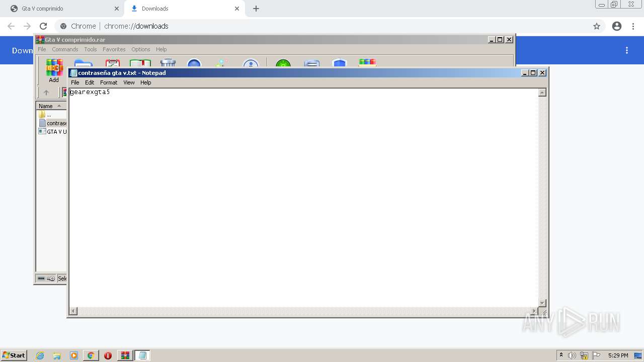The width and height of the screenshot is (644, 362).
Task: Open Chrome profile avatar icon
Action: tap(617, 26)
